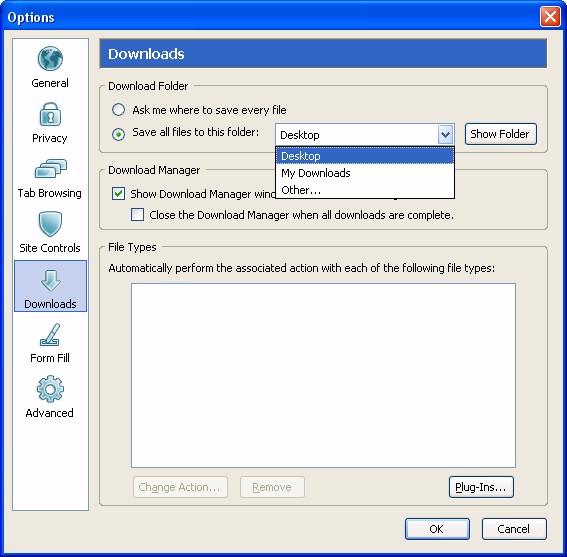Viewport: 567px width, 557px height.
Task: Open the Plug-Ins… dialog
Action: click(x=481, y=487)
